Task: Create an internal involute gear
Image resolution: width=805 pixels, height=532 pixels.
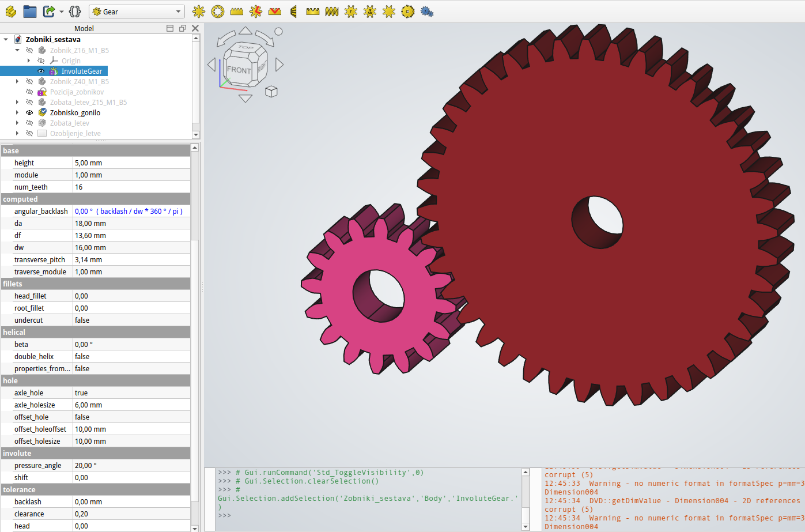Action: coord(217,11)
